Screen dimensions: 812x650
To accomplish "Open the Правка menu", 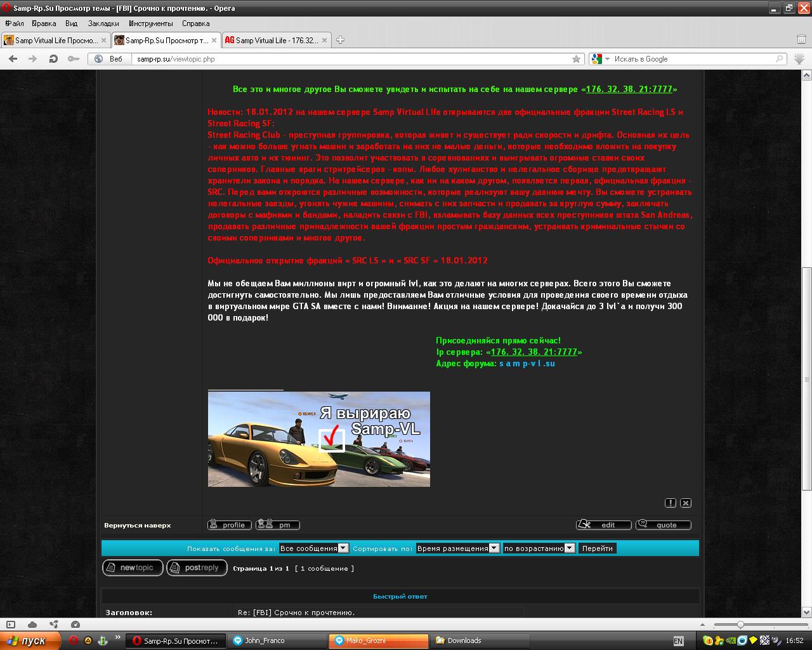I will (x=43, y=23).
